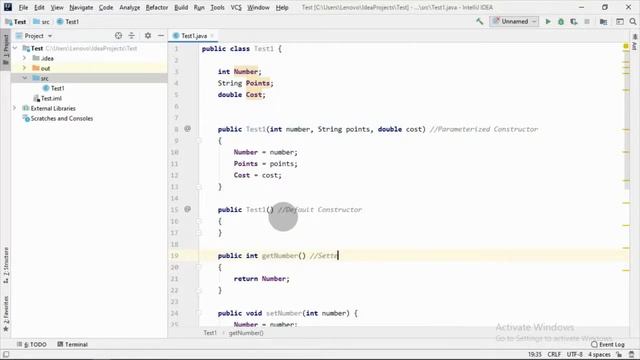Hide the Project panel with minus icon
This screenshot has width=640, height=360.
tap(161, 36)
